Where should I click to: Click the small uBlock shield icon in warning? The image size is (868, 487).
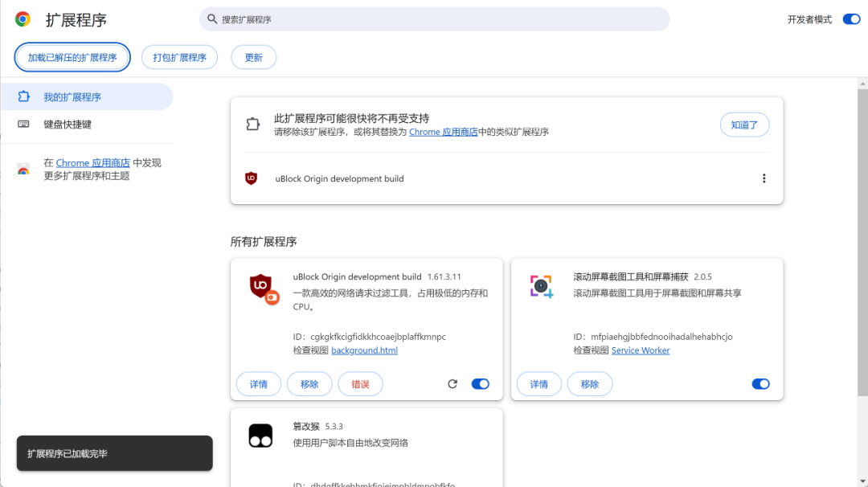pos(252,178)
